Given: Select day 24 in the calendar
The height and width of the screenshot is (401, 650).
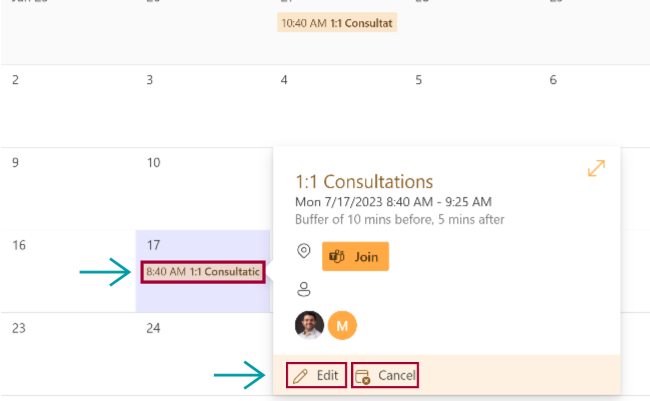Looking at the screenshot, I should tap(153, 327).
